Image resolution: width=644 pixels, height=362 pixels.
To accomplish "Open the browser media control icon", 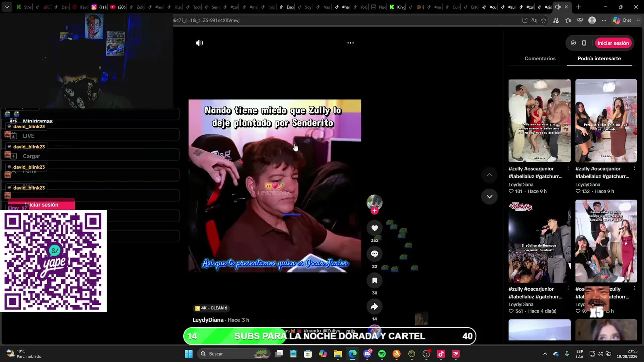I will pyautogui.click(x=556, y=20).
